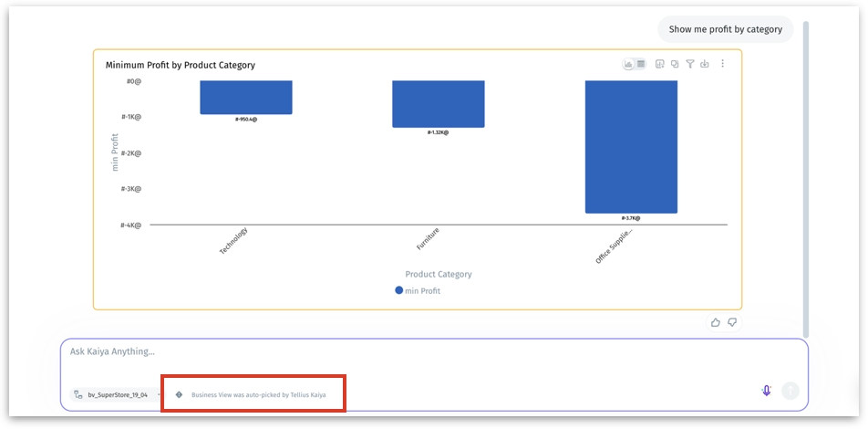Click the Furniture bar in chart

(x=439, y=103)
